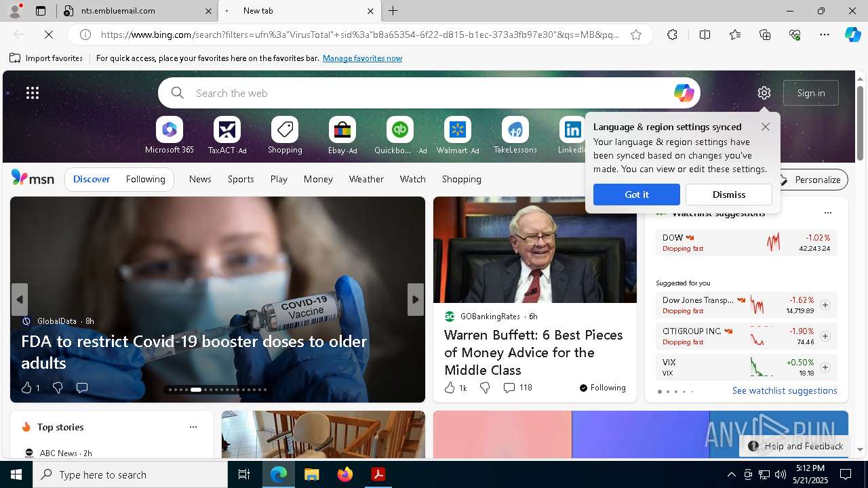Viewport: 868px width, 488px height.
Task: Open comments on FDA booster story
Action: tap(82, 388)
